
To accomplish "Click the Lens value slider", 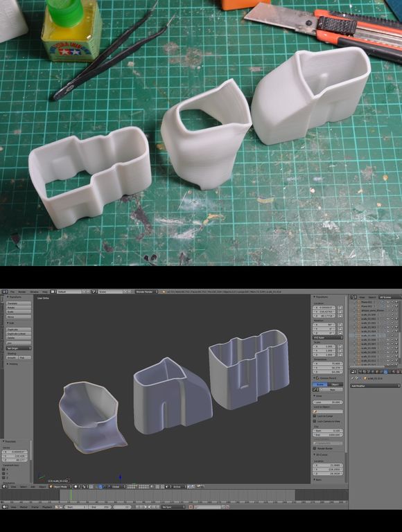I will point(328,402).
